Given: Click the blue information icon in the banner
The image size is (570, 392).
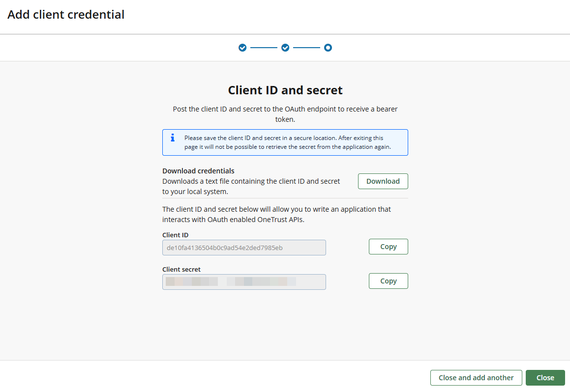Looking at the screenshot, I should pos(173,138).
